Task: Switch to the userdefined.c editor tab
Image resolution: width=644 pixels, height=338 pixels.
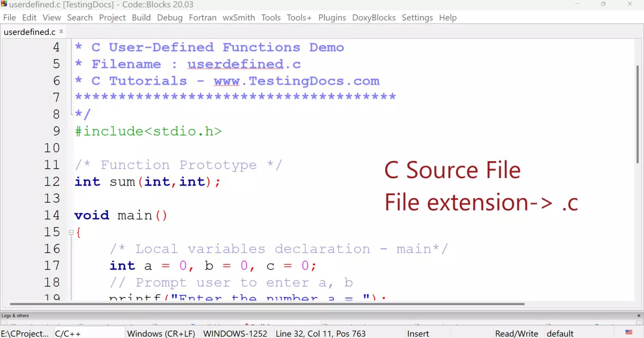Action: 29,31
